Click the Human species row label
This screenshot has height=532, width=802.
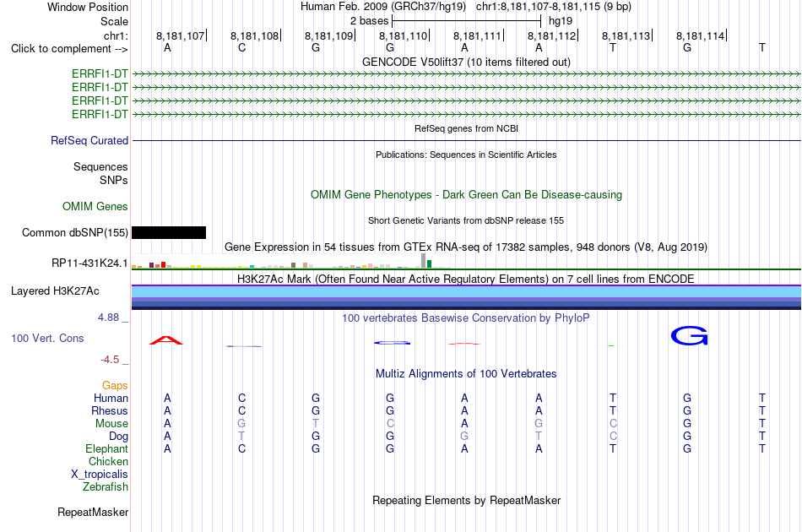(x=111, y=398)
